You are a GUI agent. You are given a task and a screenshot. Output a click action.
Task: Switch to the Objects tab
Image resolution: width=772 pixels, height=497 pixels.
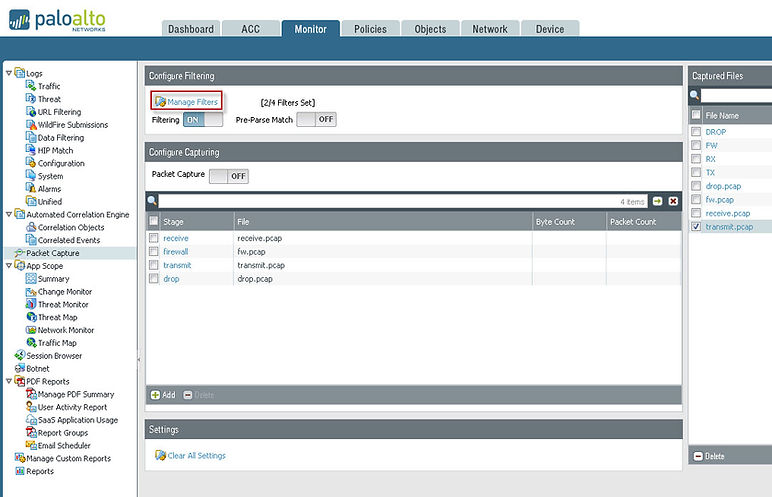[430, 29]
